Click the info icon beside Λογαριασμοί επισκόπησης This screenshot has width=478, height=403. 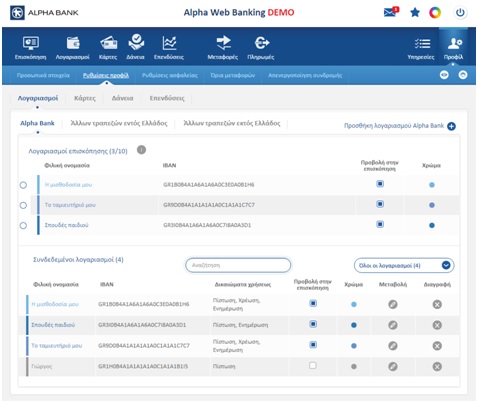pyautogui.click(x=141, y=150)
